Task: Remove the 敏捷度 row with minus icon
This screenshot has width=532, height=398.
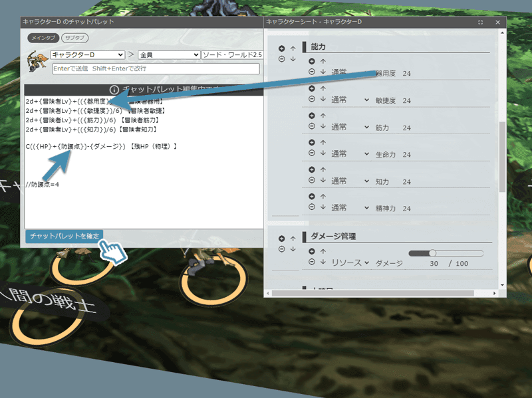Action: 312,99
